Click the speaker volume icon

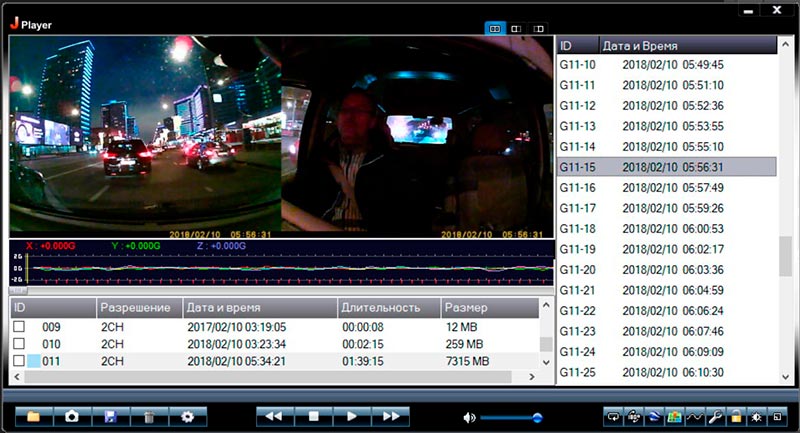(470, 416)
